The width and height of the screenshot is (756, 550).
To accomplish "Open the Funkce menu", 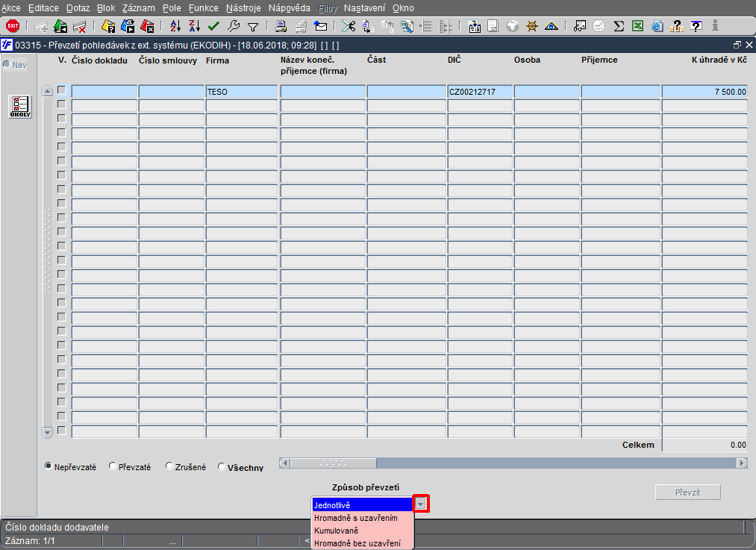I will [204, 8].
